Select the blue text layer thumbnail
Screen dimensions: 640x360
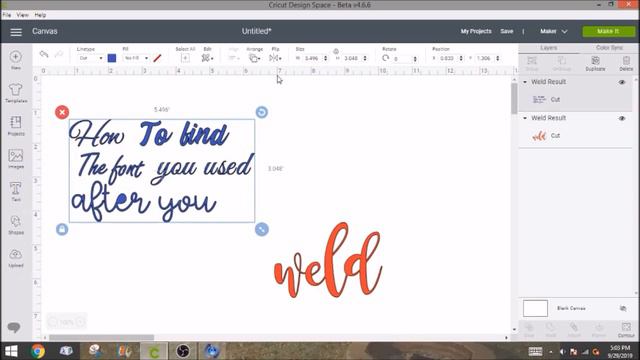coord(539,100)
